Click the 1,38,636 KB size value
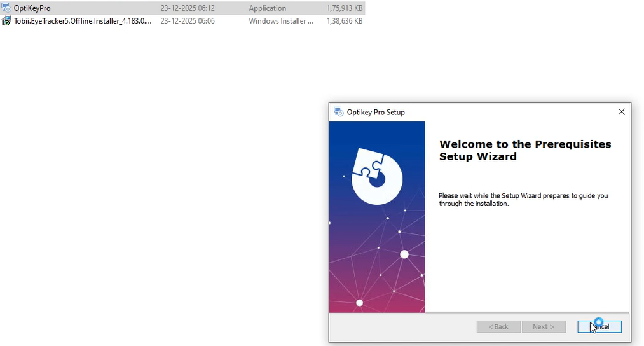This screenshot has height=346, width=644. (x=345, y=21)
